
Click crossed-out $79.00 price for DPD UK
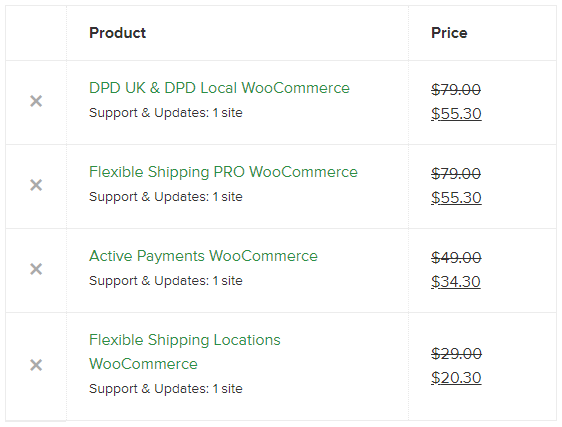[456, 90]
